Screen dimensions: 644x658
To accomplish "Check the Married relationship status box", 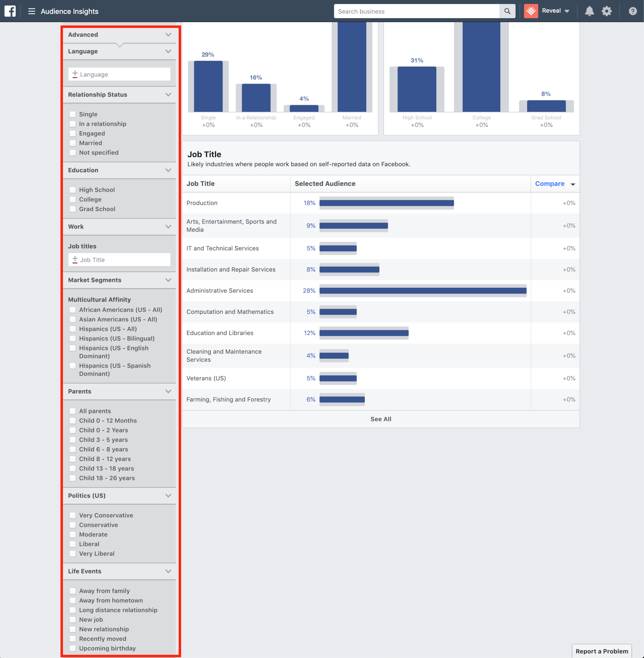I will coord(73,143).
